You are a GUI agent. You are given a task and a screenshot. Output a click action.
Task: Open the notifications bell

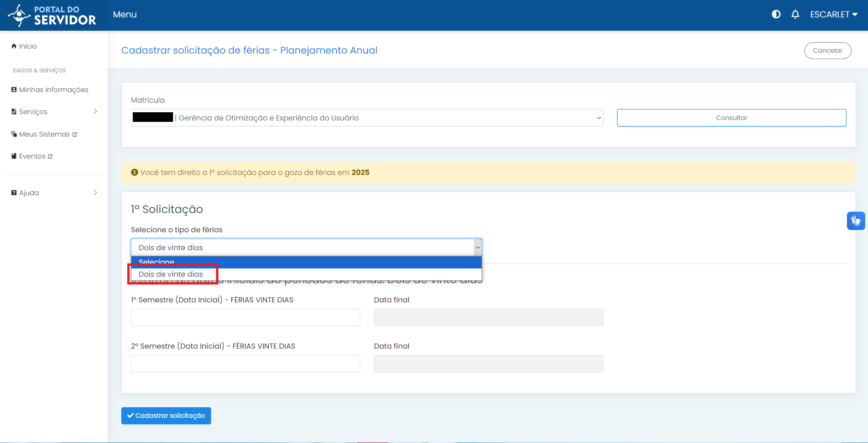795,14
